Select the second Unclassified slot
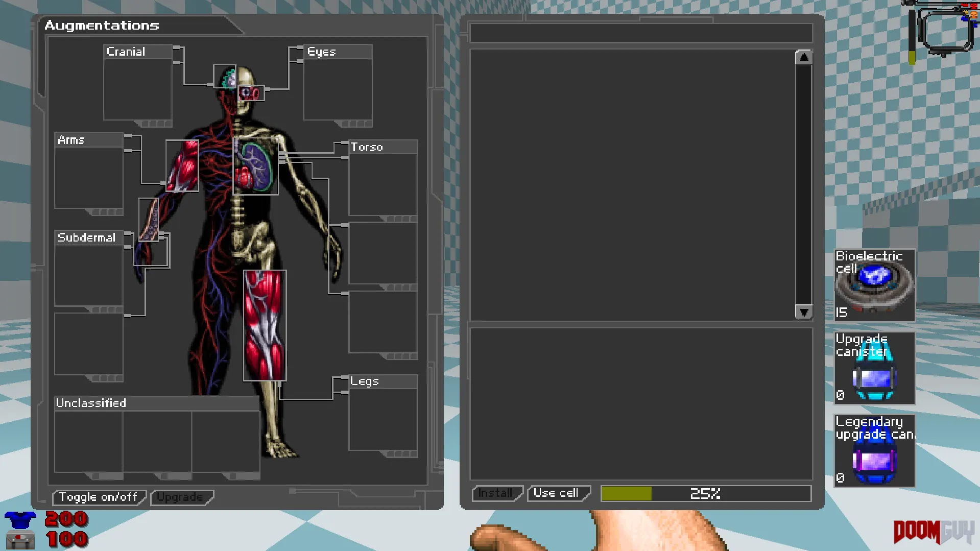Screen dimensions: 980x551 [x=157, y=442]
